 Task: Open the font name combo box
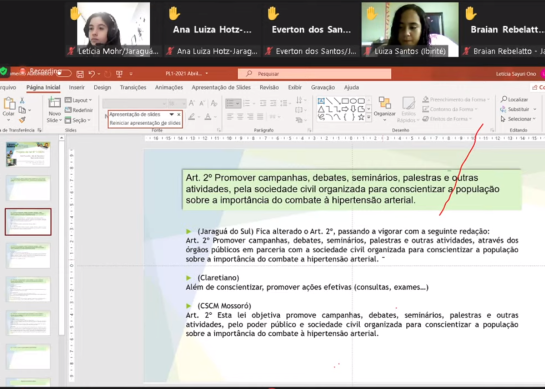[135, 103]
